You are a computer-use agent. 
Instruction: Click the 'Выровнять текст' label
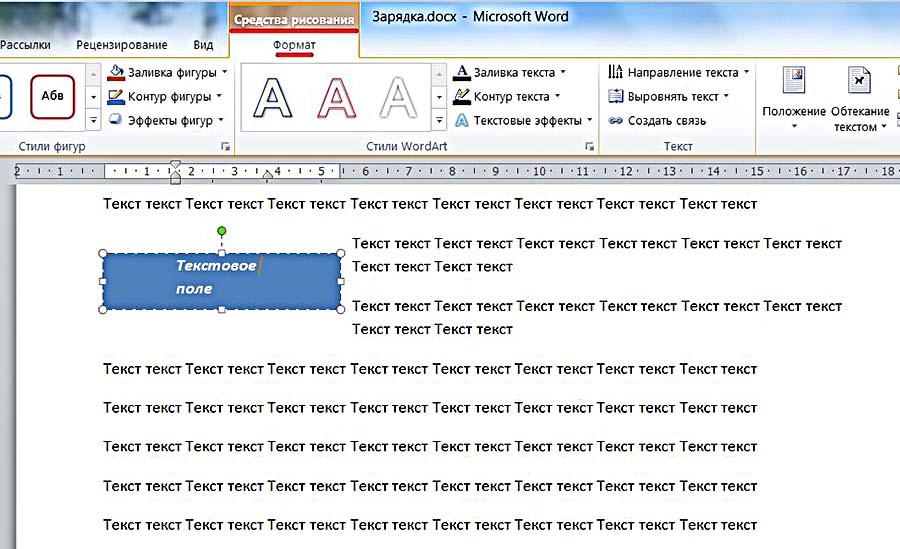(x=673, y=96)
